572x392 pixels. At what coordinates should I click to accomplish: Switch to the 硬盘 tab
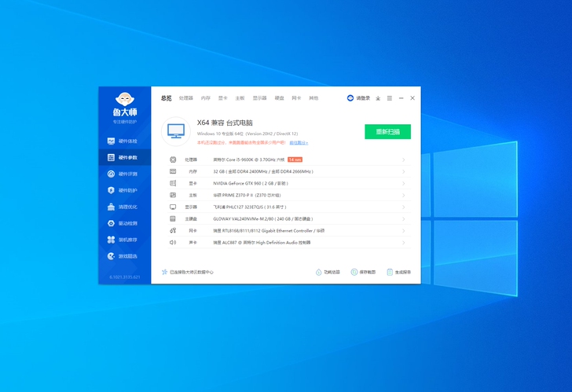point(280,98)
